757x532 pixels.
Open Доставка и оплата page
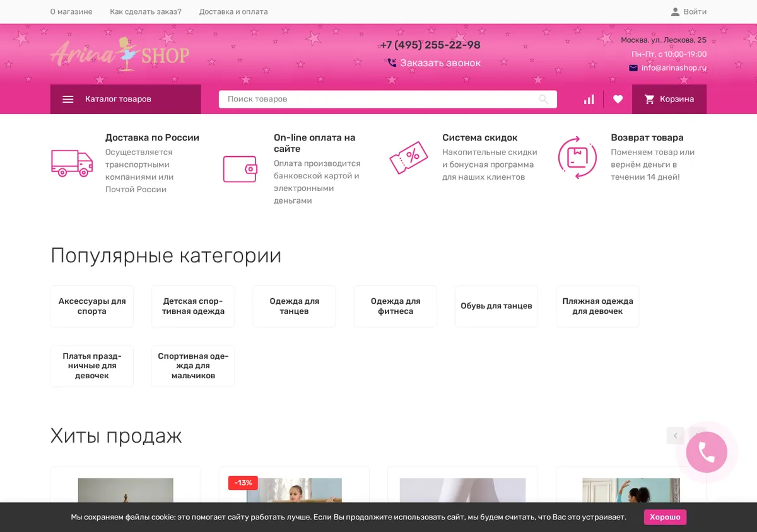[233, 11]
